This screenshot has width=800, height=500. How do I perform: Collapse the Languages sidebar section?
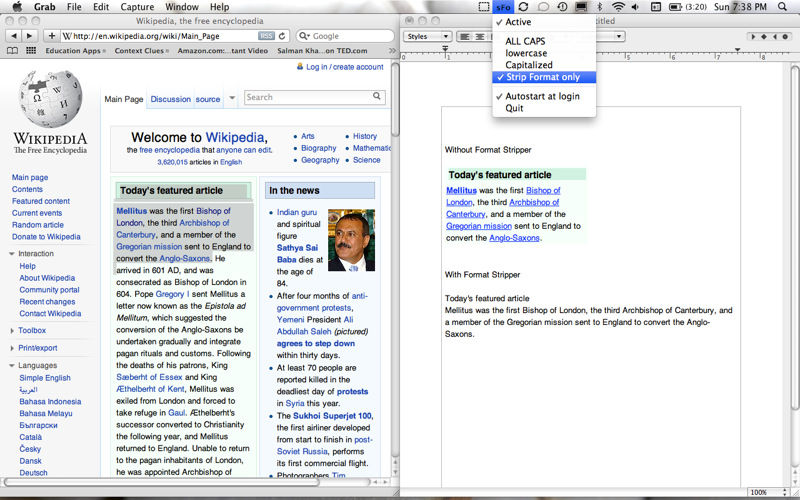tap(12, 365)
